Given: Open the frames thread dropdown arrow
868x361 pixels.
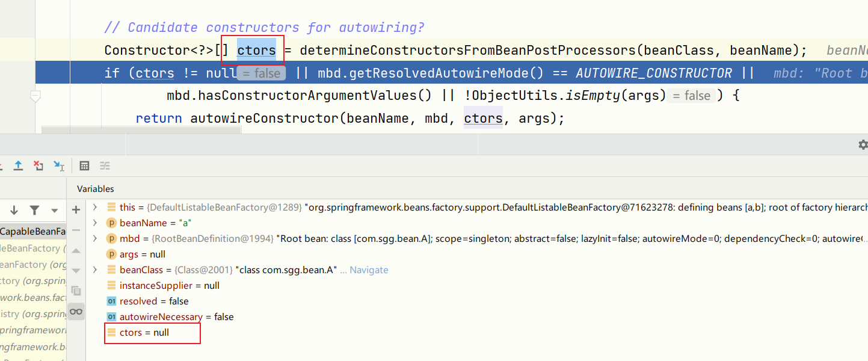Looking at the screenshot, I should pos(55,211).
